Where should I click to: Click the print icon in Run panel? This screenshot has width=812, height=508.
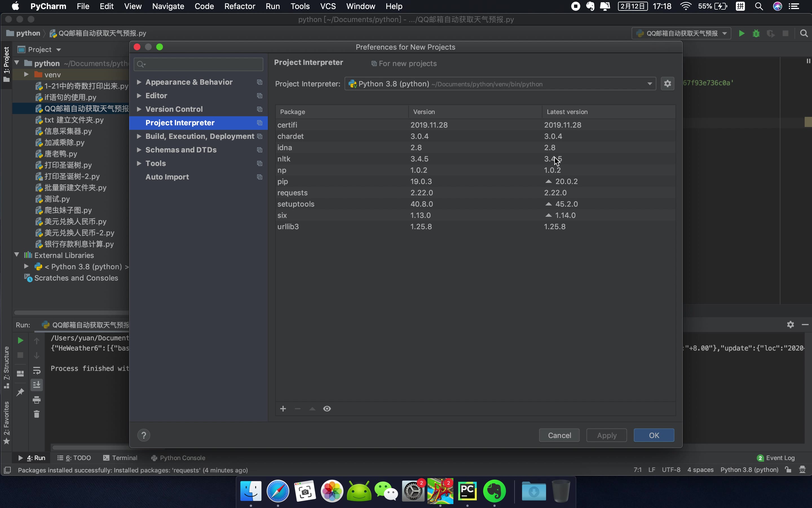pos(37,399)
